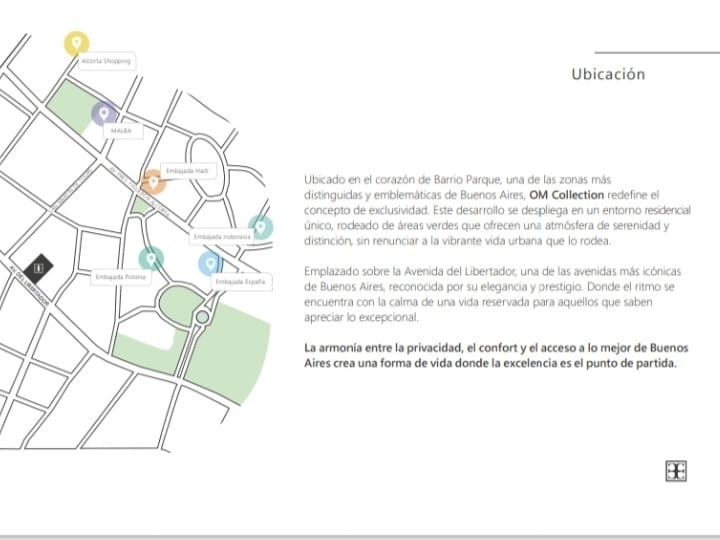This screenshot has width=720, height=540.
Task: Click the logo icon at bottom right
Action: 676,471
